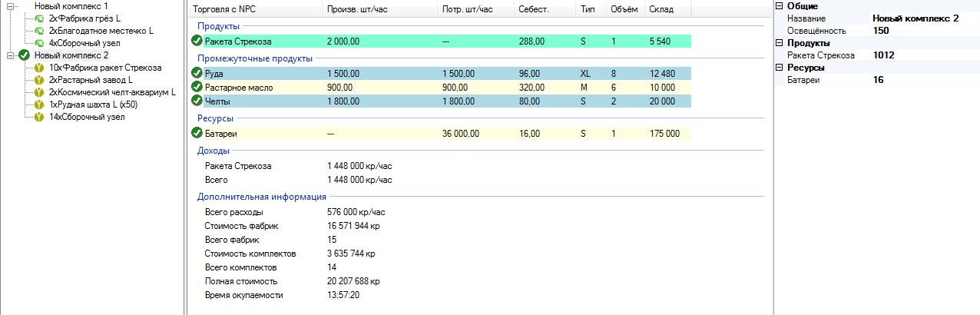
Task: Toggle NPC trade check for Батареи
Action: click(197, 133)
